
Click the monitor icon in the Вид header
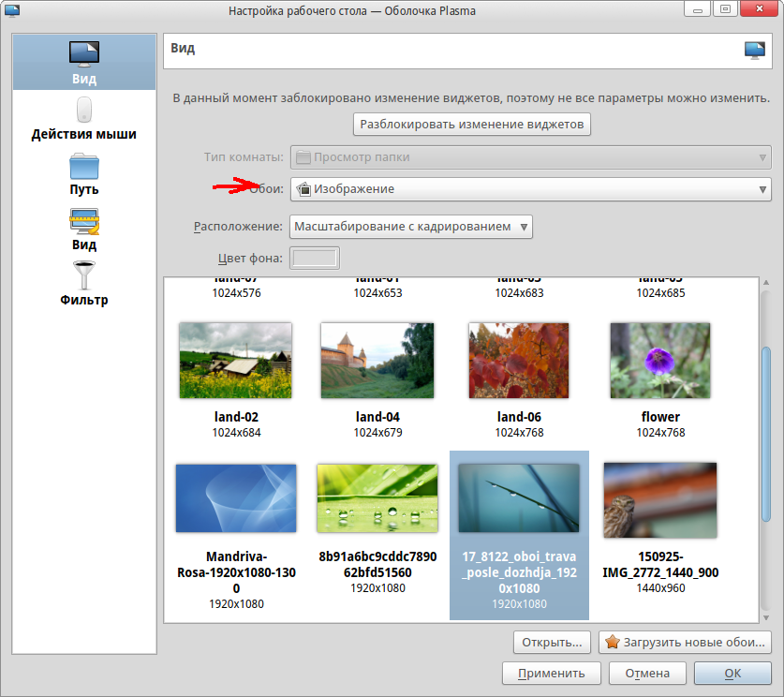tap(755, 51)
